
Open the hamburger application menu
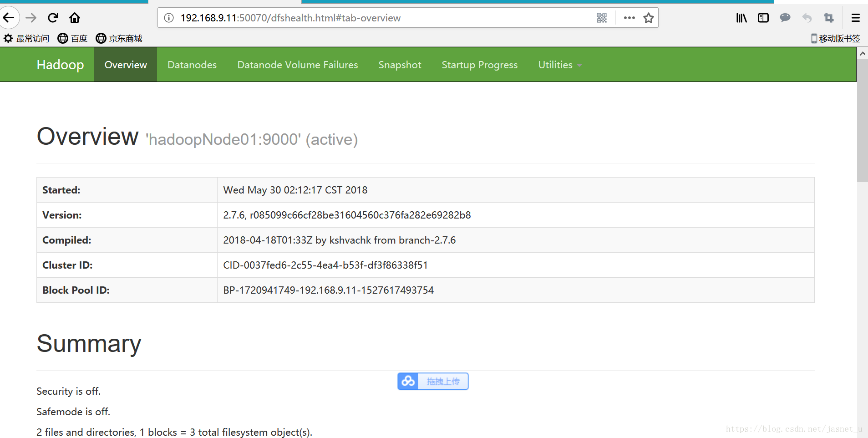click(x=856, y=18)
